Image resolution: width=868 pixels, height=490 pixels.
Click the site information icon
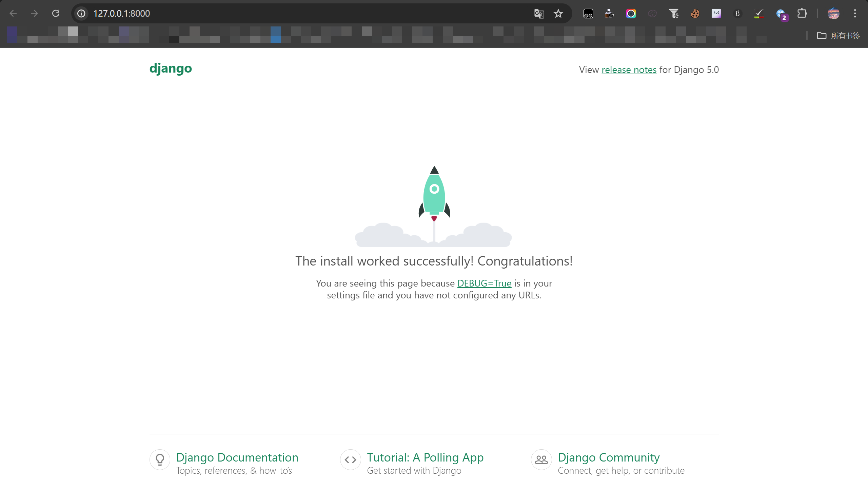tap(81, 14)
